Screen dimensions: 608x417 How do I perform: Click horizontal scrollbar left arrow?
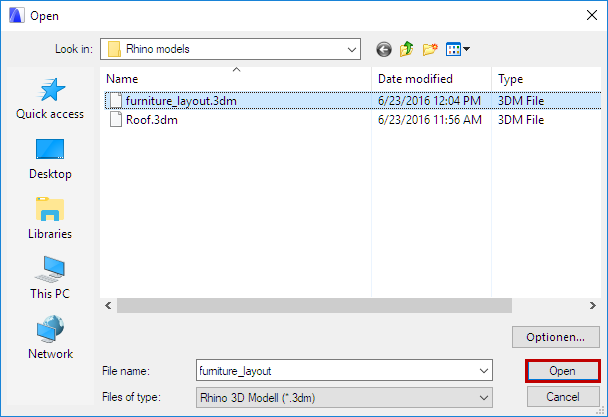pyautogui.click(x=109, y=306)
